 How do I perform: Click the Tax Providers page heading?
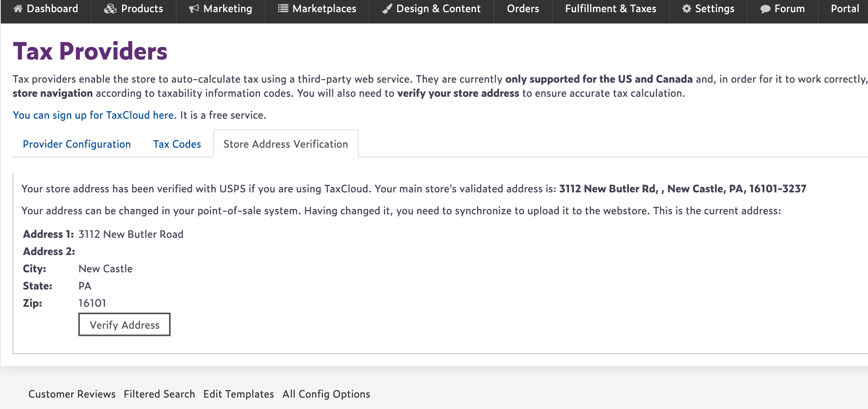[90, 51]
